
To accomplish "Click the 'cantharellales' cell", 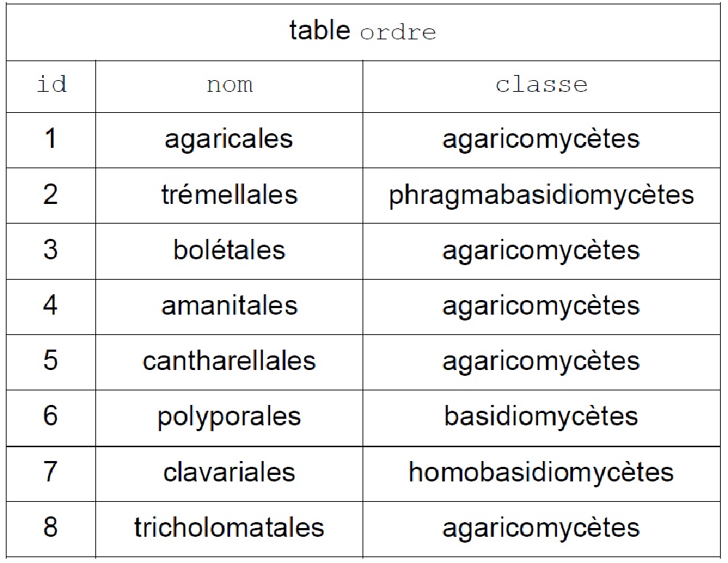I will point(229,362).
